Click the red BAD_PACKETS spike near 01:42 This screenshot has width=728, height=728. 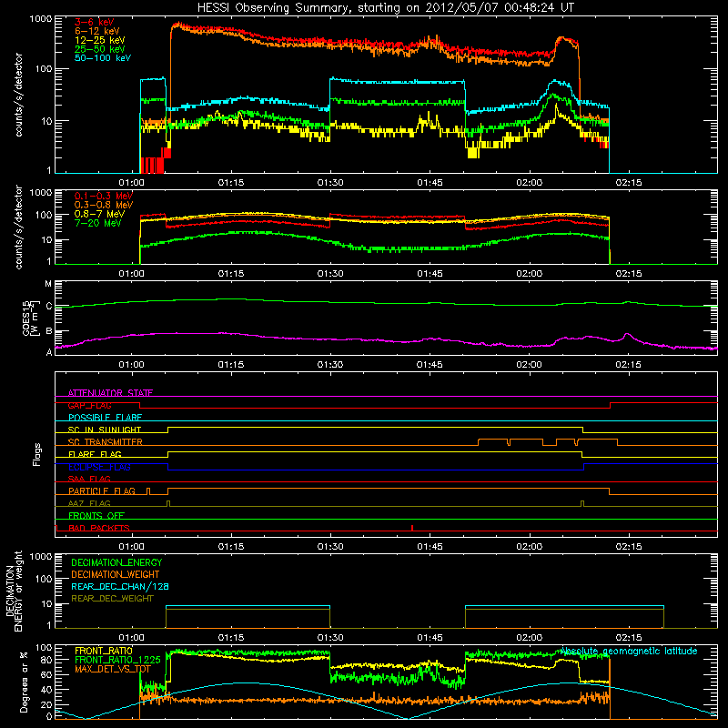412,528
